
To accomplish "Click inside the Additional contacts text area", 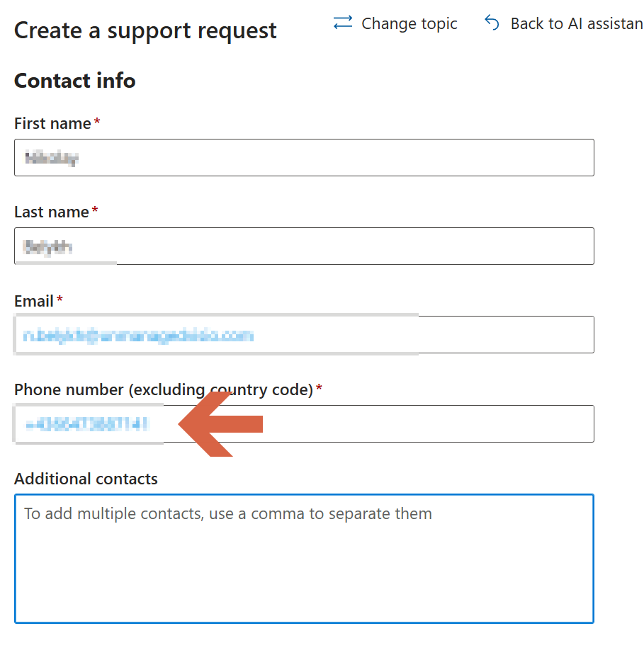I will 304,559.
